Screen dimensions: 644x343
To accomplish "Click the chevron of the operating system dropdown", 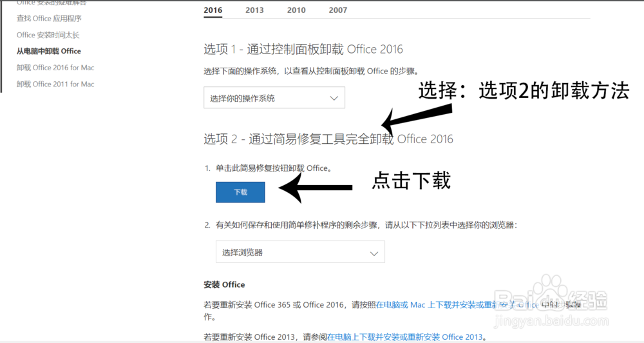I will pos(334,98).
